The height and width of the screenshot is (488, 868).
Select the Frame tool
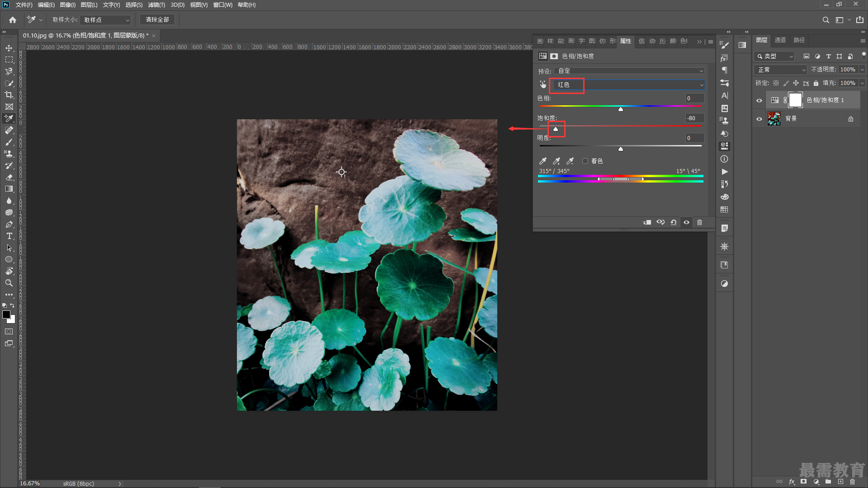9,107
